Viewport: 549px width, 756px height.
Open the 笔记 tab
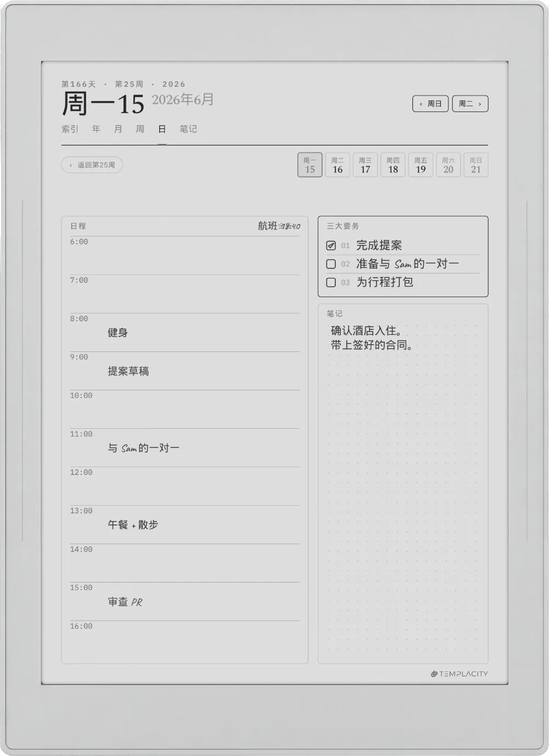point(188,129)
